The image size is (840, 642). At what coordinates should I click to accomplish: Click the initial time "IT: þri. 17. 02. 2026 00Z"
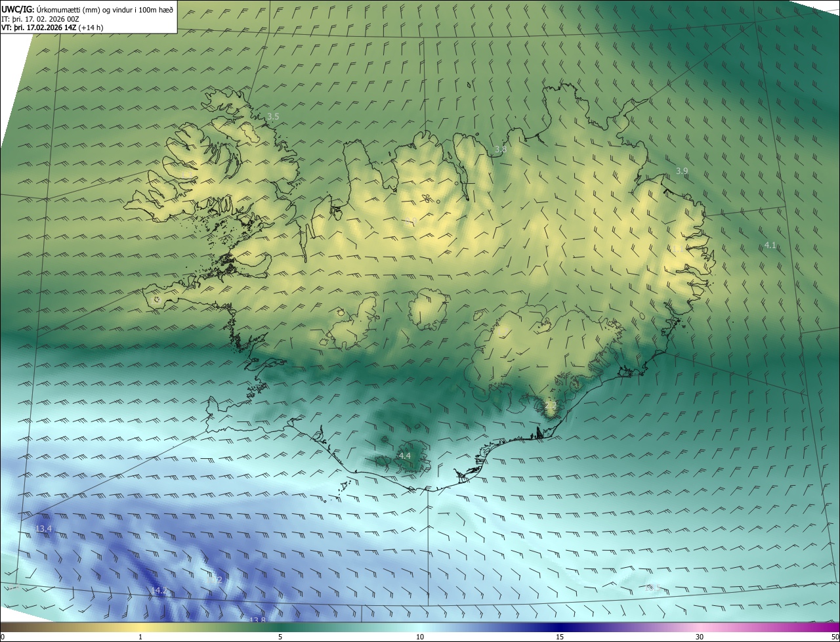[40, 18]
